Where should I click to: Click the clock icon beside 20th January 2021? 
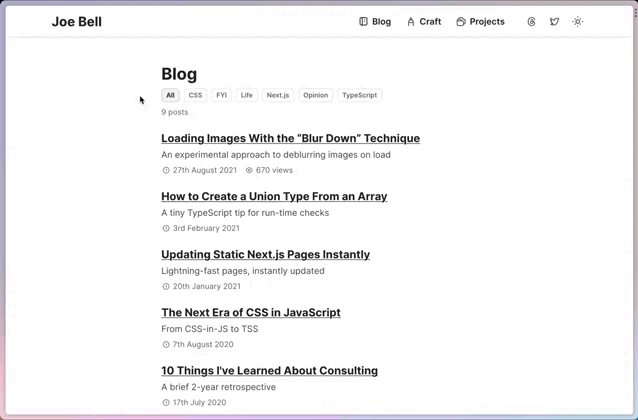click(166, 287)
